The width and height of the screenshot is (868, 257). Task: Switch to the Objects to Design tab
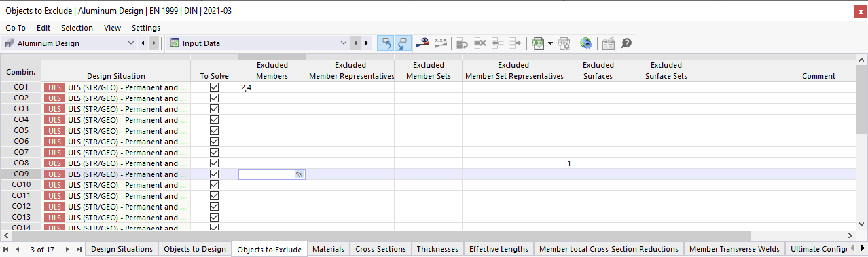tap(195, 249)
